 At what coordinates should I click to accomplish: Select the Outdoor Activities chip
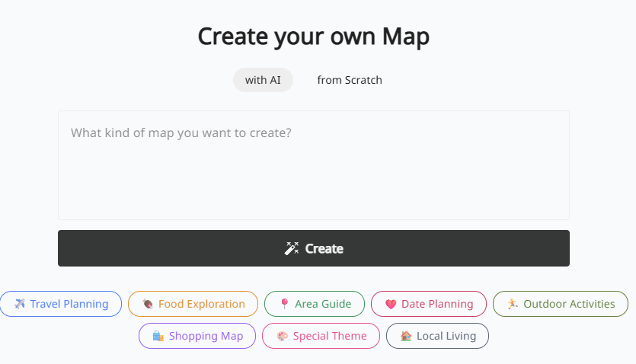coord(561,304)
